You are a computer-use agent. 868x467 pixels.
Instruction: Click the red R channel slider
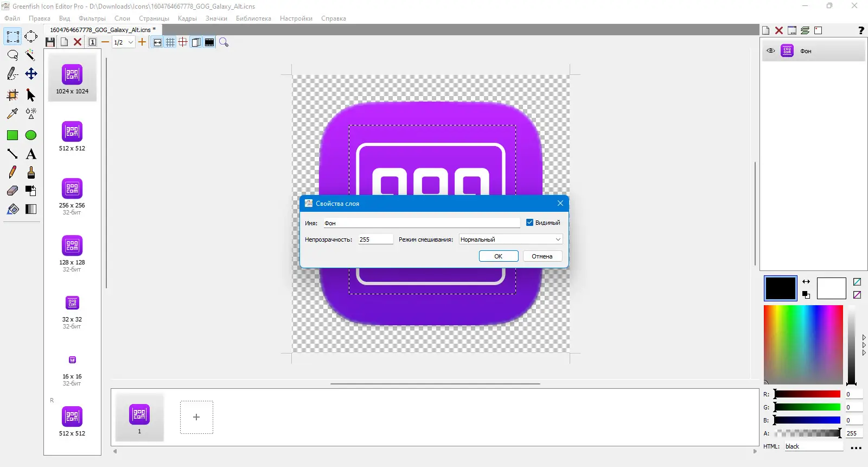pos(807,394)
